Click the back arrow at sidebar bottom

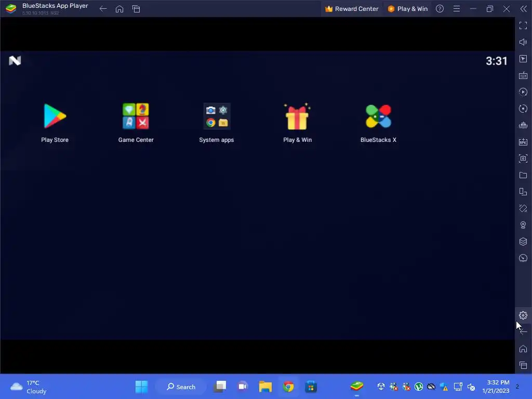(x=523, y=332)
